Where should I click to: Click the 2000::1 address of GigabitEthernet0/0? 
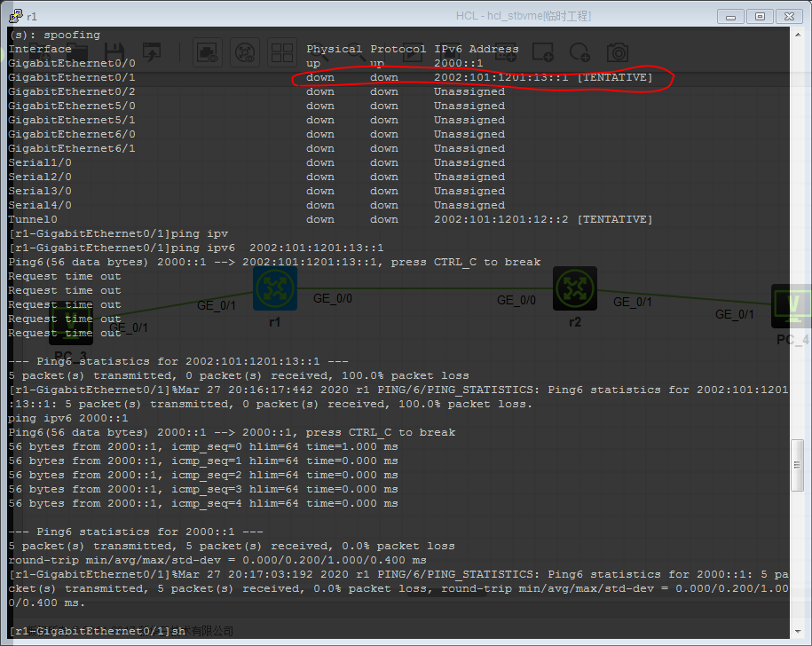[x=458, y=63]
